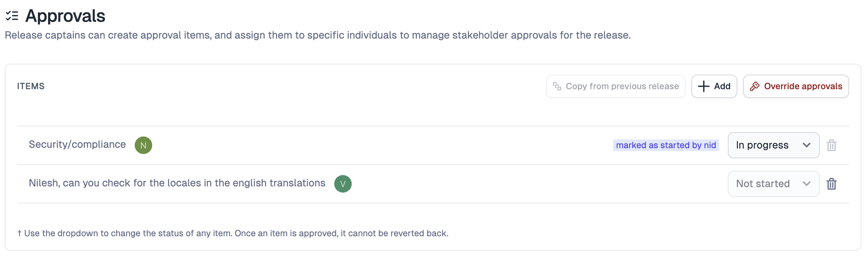The width and height of the screenshot is (868, 257).
Task: Click the plus icon in Add button
Action: [x=704, y=86]
